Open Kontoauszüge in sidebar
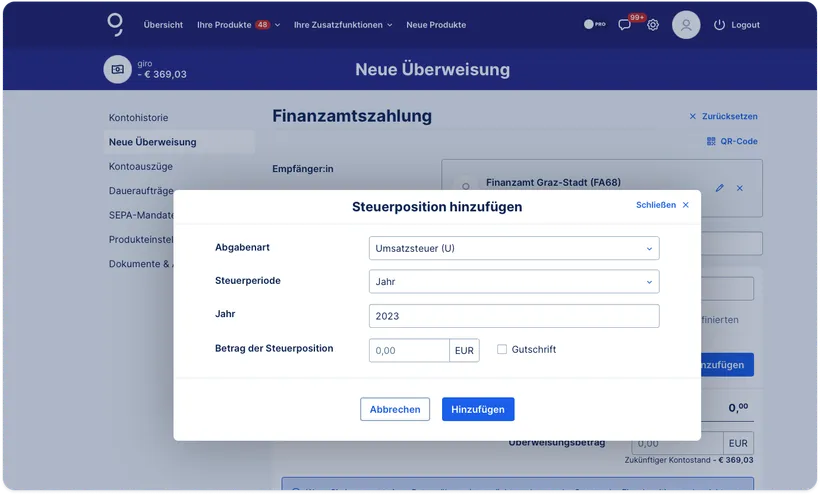This screenshot has width=820, height=494. [141, 166]
